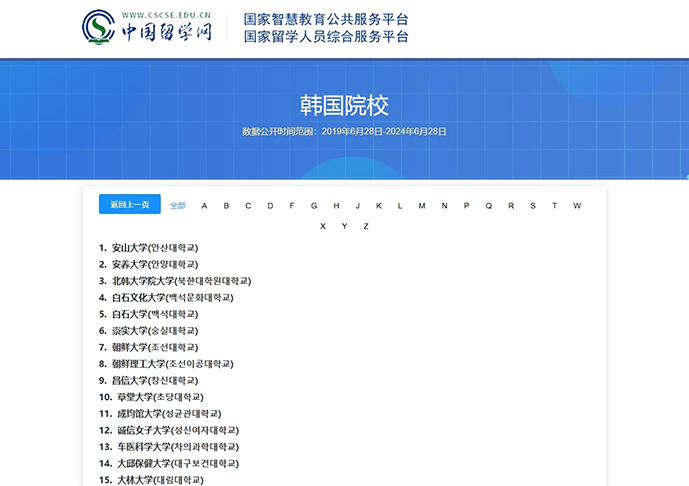Filter schools by letter M
This screenshot has height=486, width=689.
[x=422, y=206]
